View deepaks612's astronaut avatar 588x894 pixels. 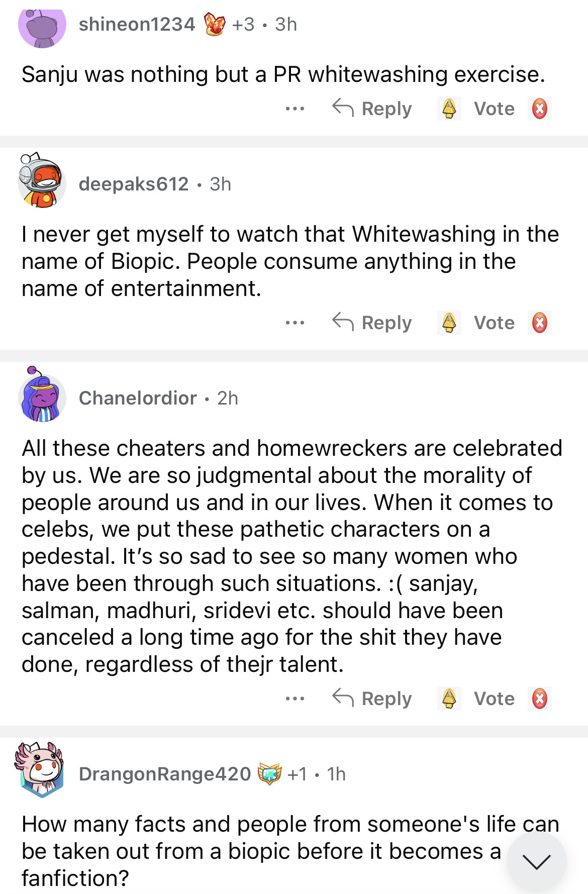tap(42, 181)
